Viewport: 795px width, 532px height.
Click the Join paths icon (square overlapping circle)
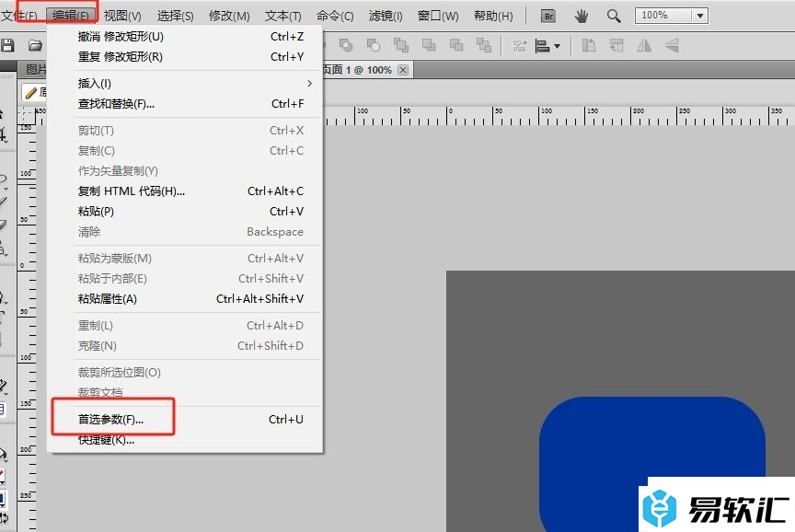346,46
